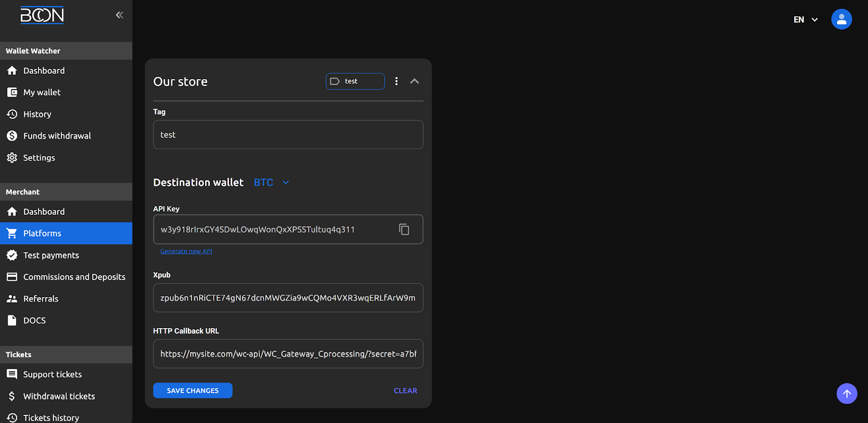
Task: Collapse the sidebar with the double-chevron icon
Action: click(x=119, y=15)
